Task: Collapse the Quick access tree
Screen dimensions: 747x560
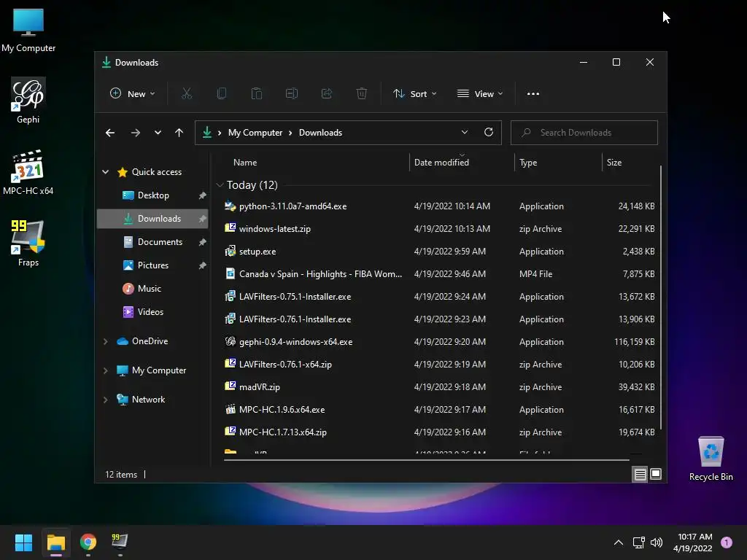Action: tap(105, 172)
